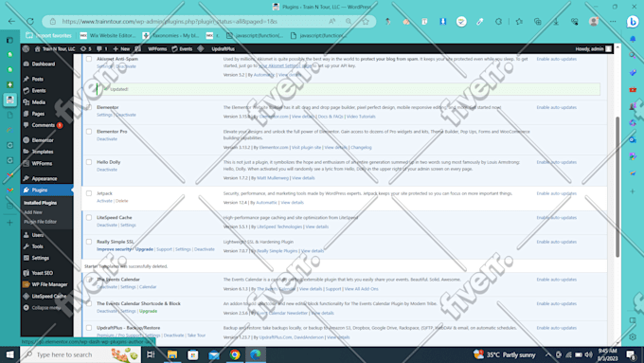Click the New content button in the admin bar

pos(121,48)
